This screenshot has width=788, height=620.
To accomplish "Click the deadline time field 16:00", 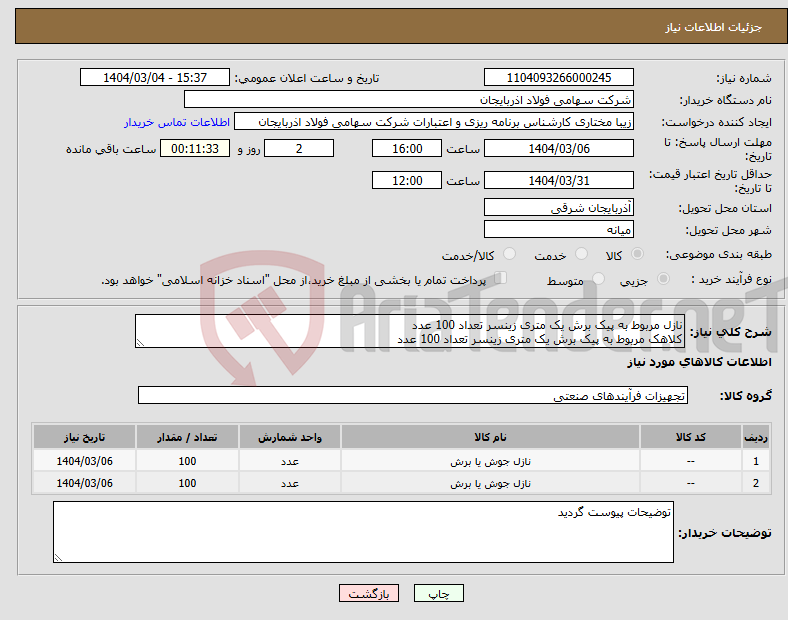I will [x=407, y=148].
